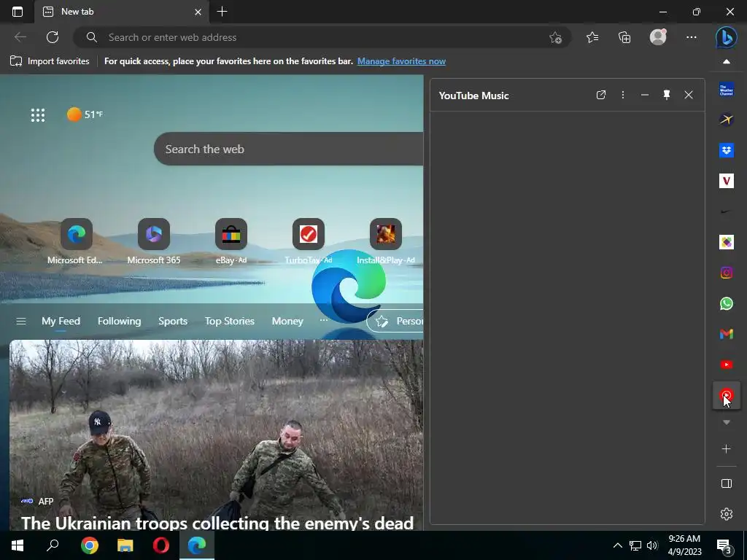The height and width of the screenshot is (560, 747).
Task: Open the feed hamburger menu
Action: point(21,321)
